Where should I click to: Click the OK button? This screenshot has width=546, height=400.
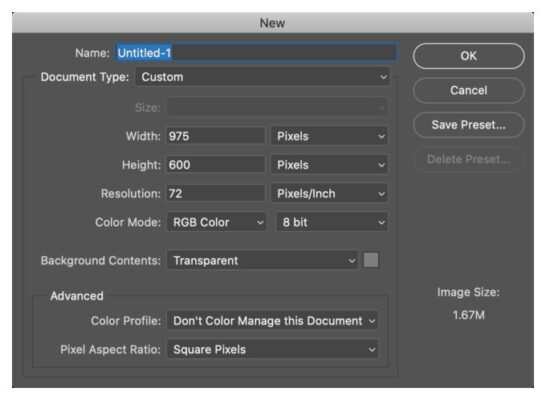coord(468,56)
